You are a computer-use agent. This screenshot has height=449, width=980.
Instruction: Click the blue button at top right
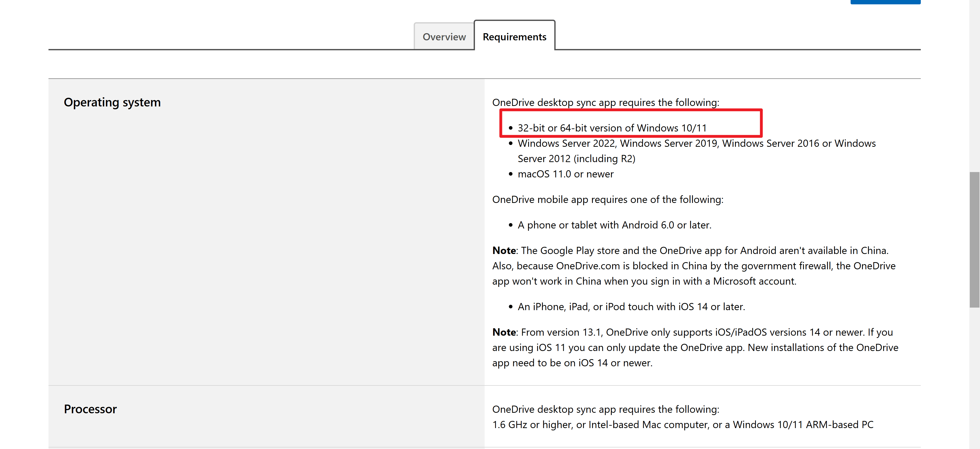point(885,2)
